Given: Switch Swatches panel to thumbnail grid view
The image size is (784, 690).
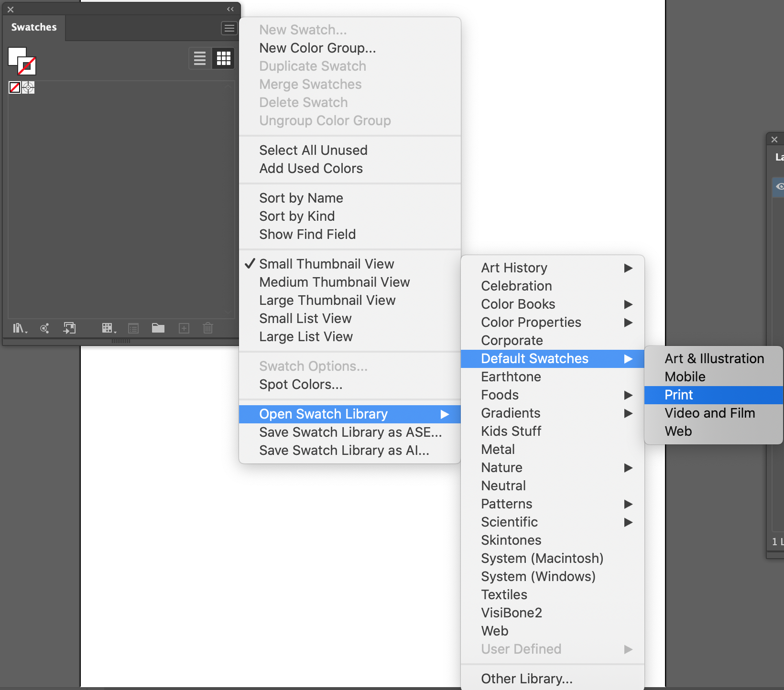Looking at the screenshot, I should pyautogui.click(x=223, y=58).
